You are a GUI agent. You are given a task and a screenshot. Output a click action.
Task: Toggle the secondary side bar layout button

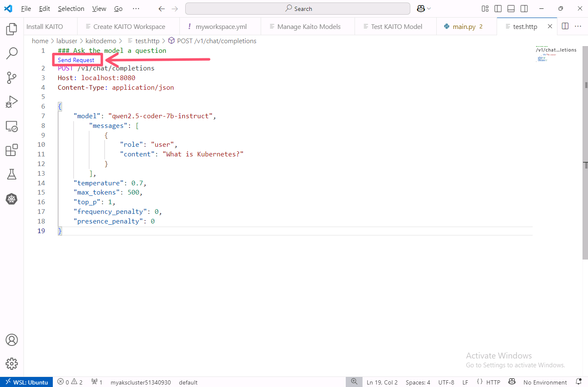pos(524,8)
